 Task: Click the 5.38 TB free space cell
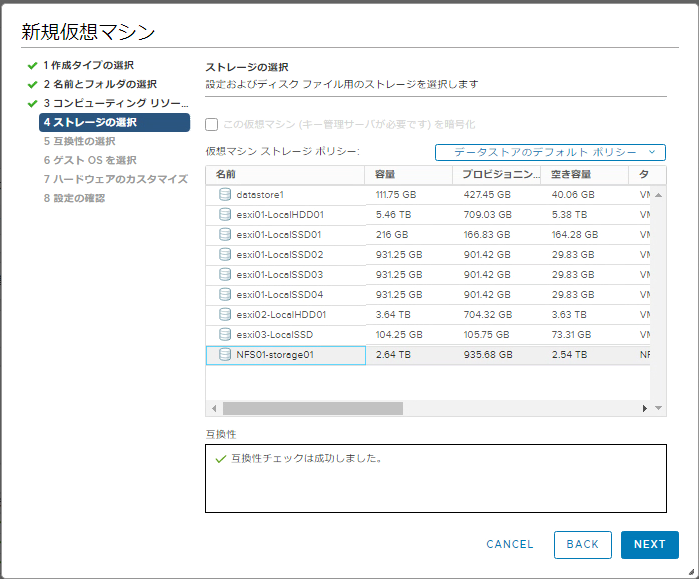[569, 215]
